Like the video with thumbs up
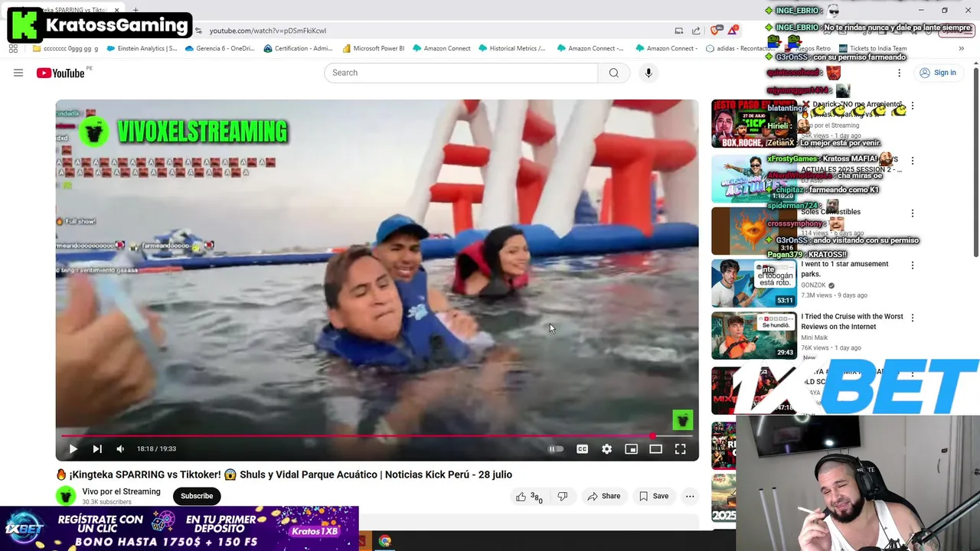 (x=528, y=497)
